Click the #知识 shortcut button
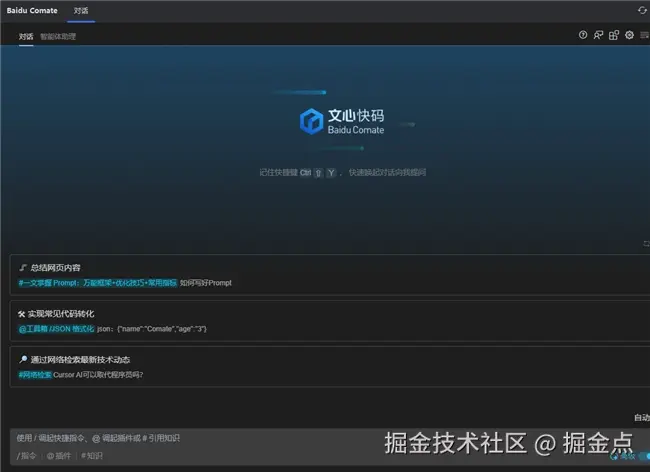 point(92,456)
